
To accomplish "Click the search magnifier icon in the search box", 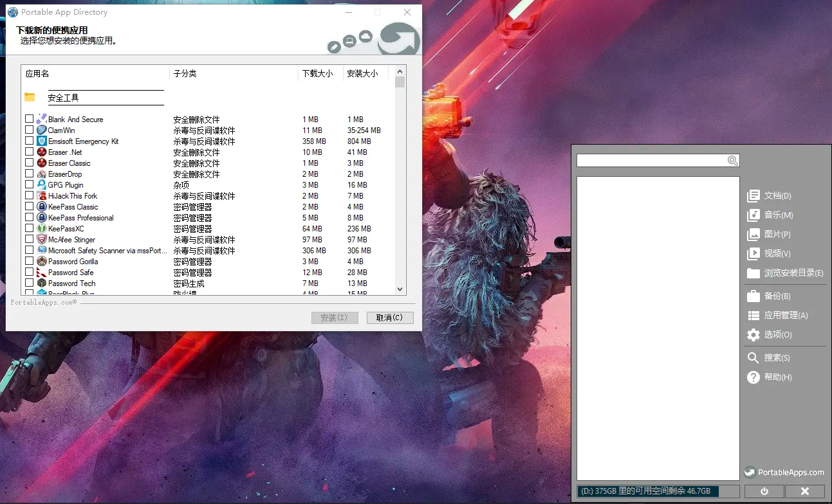I will [732, 161].
